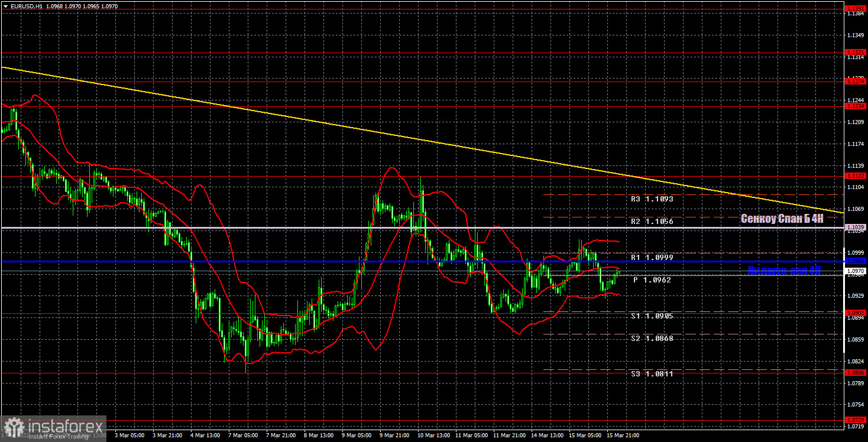The image size is (868, 442).
Task: Click the 9 Mar 05:00 time label
Action: pos(357,435)
